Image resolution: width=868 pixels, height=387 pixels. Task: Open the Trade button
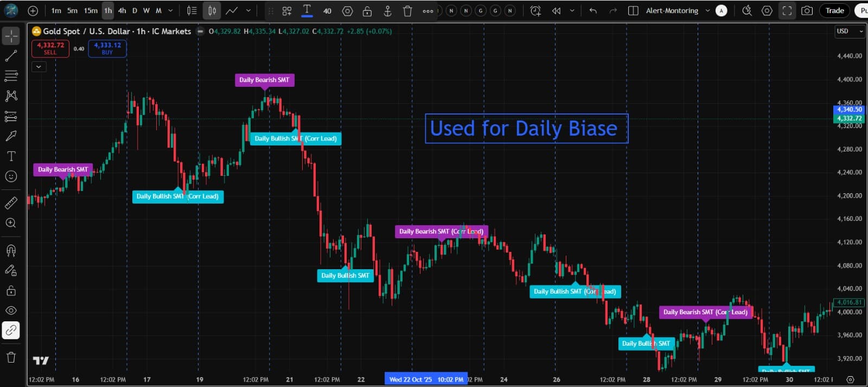[834, 10]
